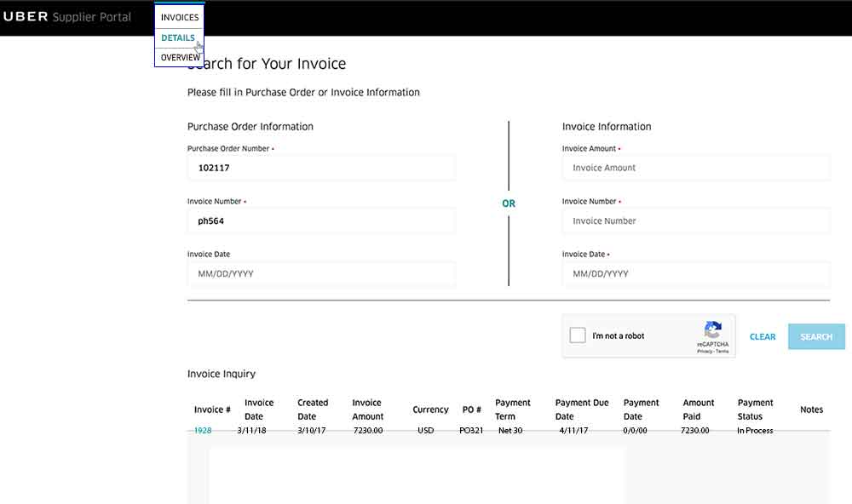Click the Amount Paid column header
The width and height of the screenshot is (852, 504).
pos(699,409)
